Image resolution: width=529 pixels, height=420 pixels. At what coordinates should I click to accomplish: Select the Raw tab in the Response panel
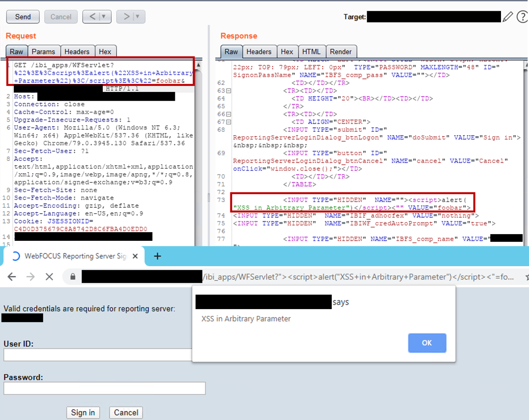click(231, 52)
